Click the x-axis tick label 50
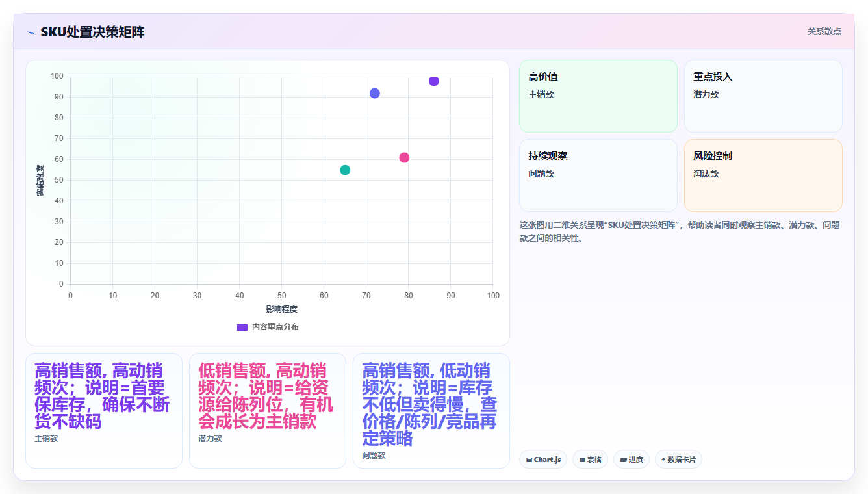This screenshot has height=494, width=868. [281, 296]
